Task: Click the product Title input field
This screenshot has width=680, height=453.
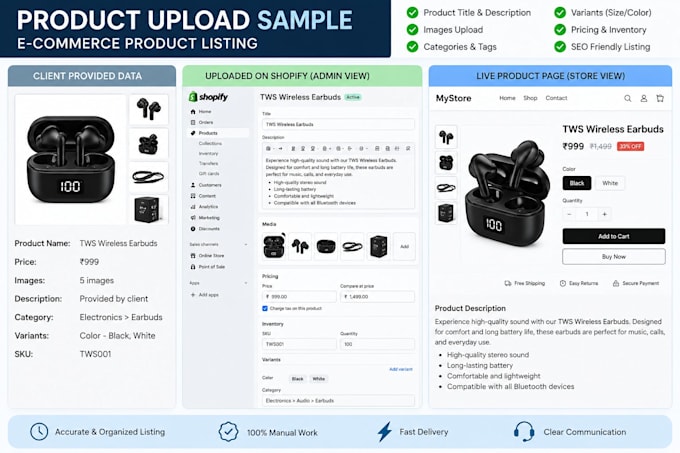Action: click(x=338, y=124)
